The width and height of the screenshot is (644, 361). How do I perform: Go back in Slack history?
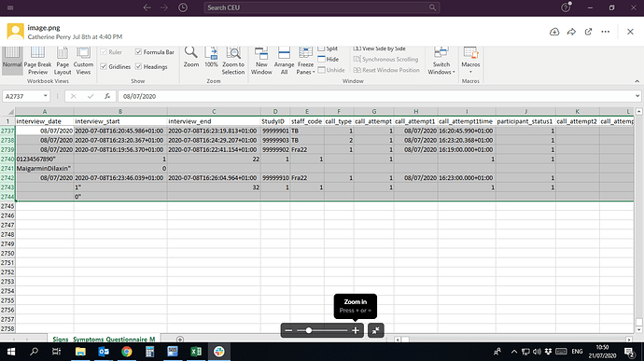pyautogui.click(x=147, y=7)
